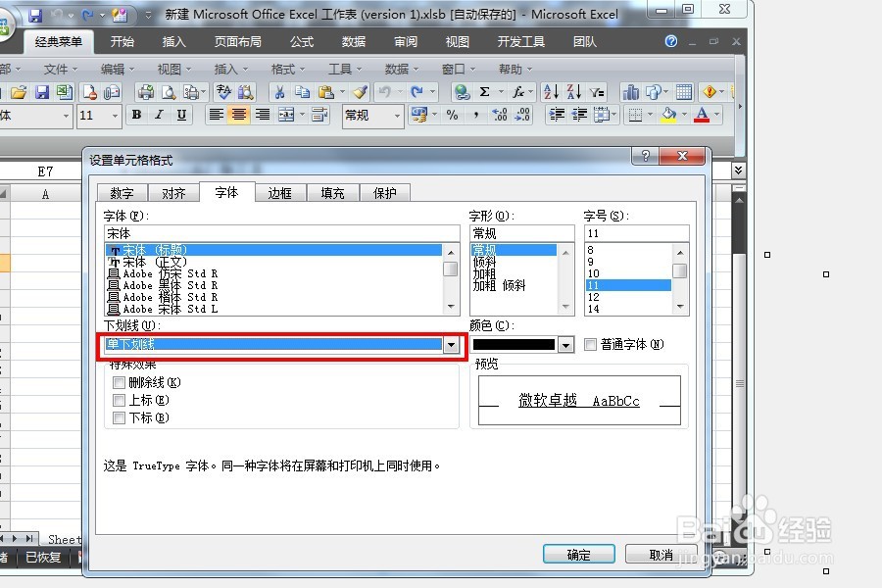Sort ascending A to Z icon
This screenshot has width=882, height=588.
click(x=551, y=92)
